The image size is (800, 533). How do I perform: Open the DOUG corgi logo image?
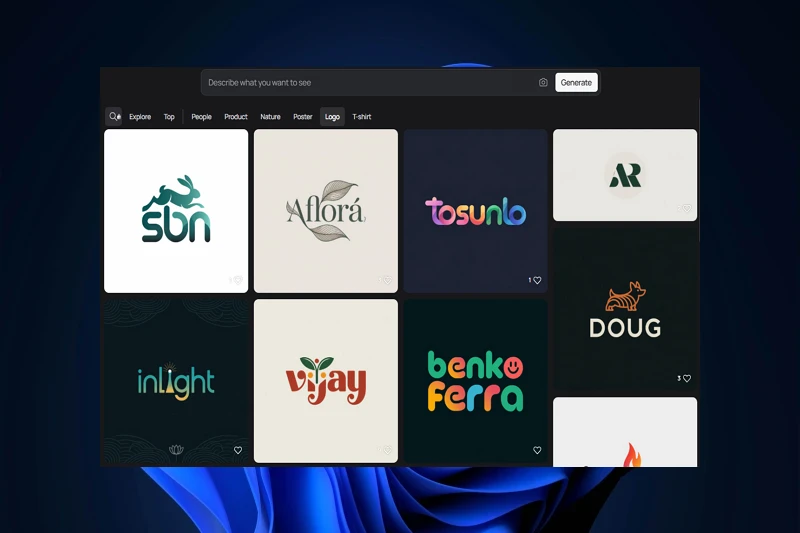tap(625, 309)
